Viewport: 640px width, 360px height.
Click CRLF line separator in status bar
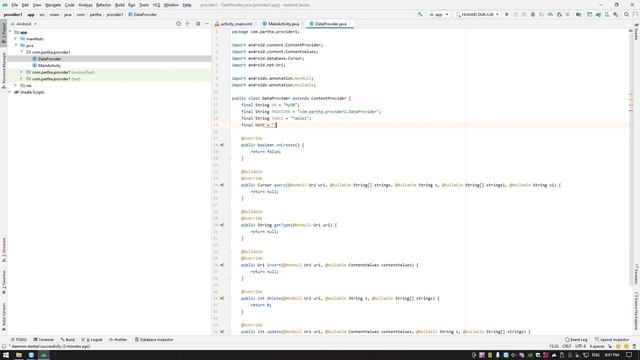point(567,346)
